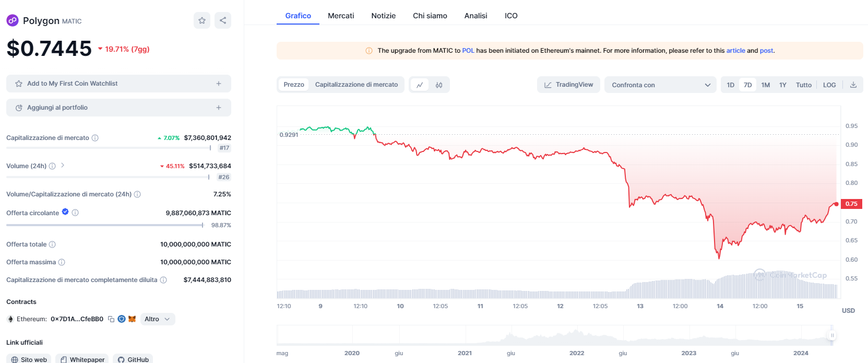Switch chart to candlestick view
This screenshot has width=868, height=363.
tap(439, 85)
